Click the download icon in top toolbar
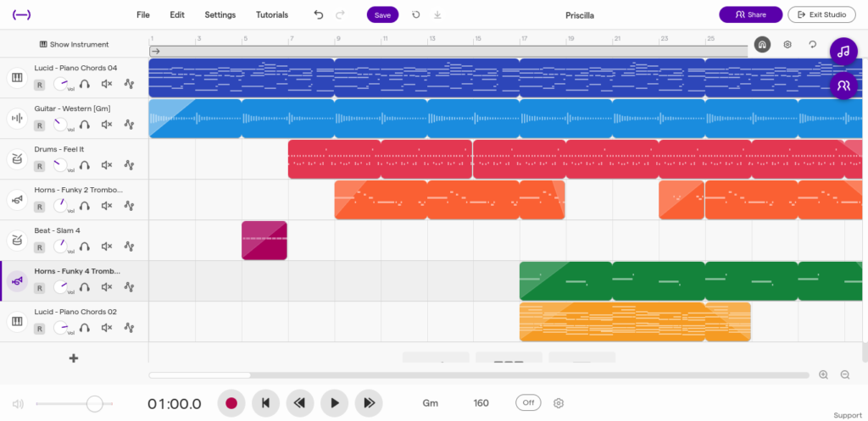868x421 pixels. pyautogui.click(x=437, y=14)
